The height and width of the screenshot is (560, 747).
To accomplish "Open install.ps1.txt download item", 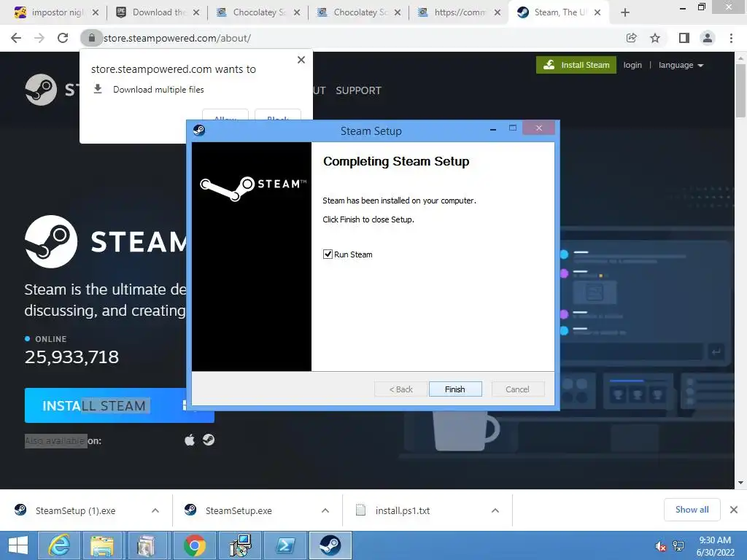I will point(403,510).
